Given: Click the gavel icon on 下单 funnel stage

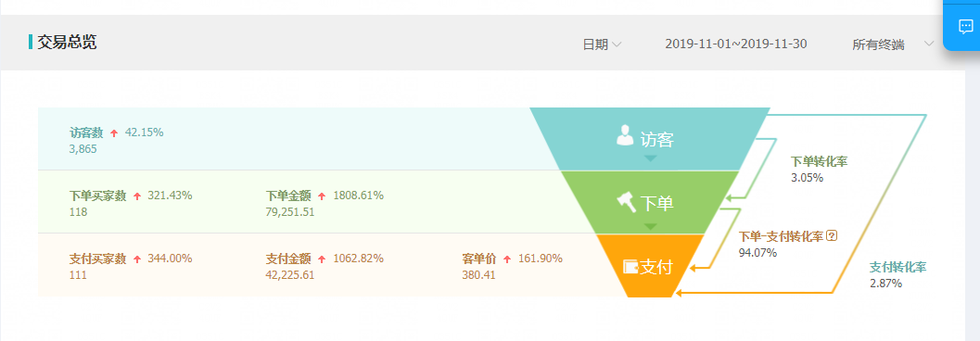Looking at the screenshot, I should pyautogui.click(x=626, y=202).
